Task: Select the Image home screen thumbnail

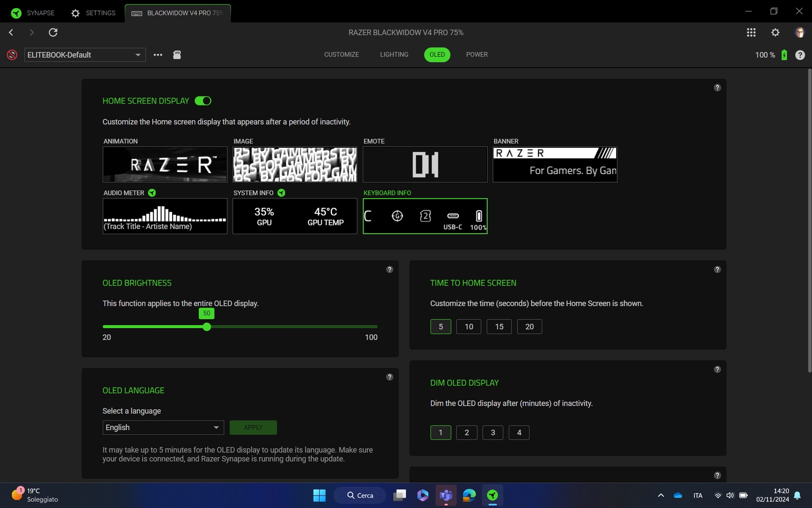Action: (x=295, y=165)
